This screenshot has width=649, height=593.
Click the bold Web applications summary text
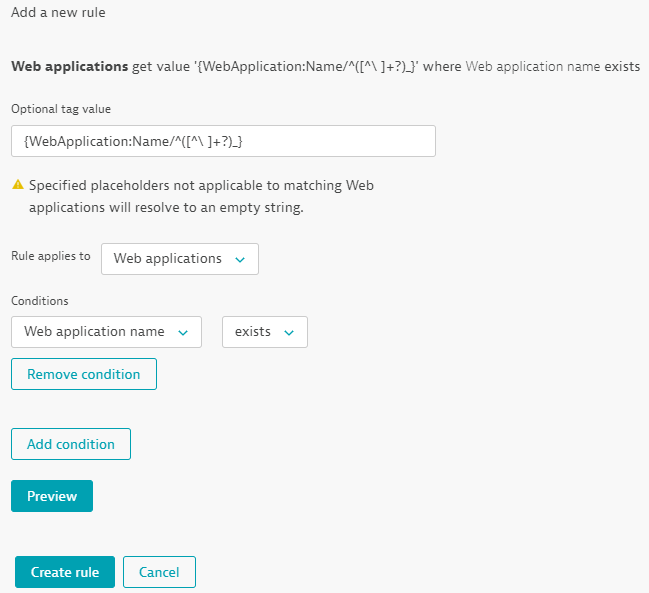click(69, 67)
